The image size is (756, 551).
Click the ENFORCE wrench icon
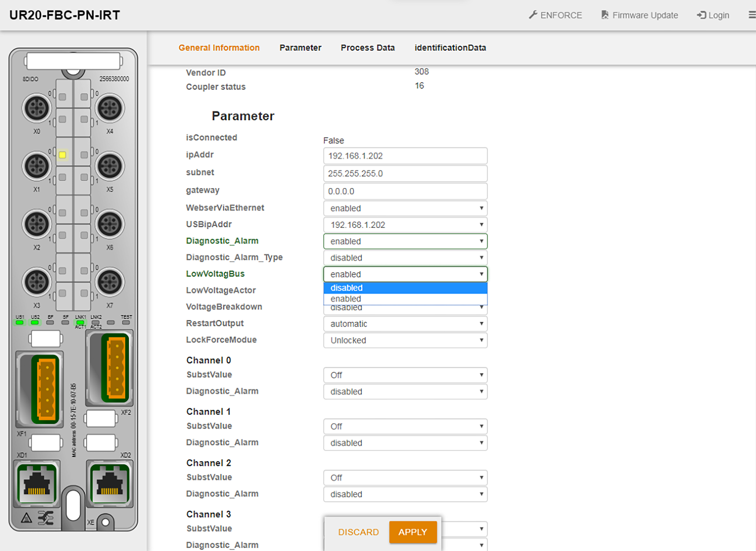tap(533, 15)
